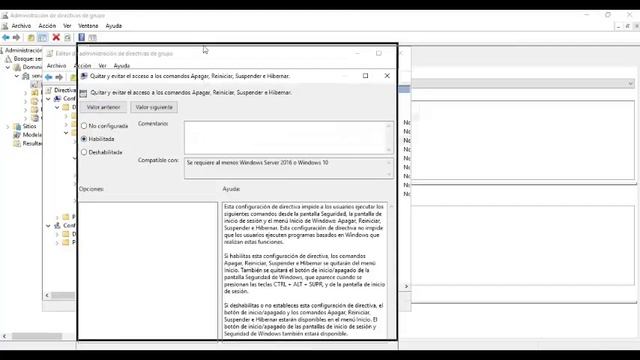
Task: Click the Editor tree horizontal scrollbar thumb
Action: click(x=63, y=295)
